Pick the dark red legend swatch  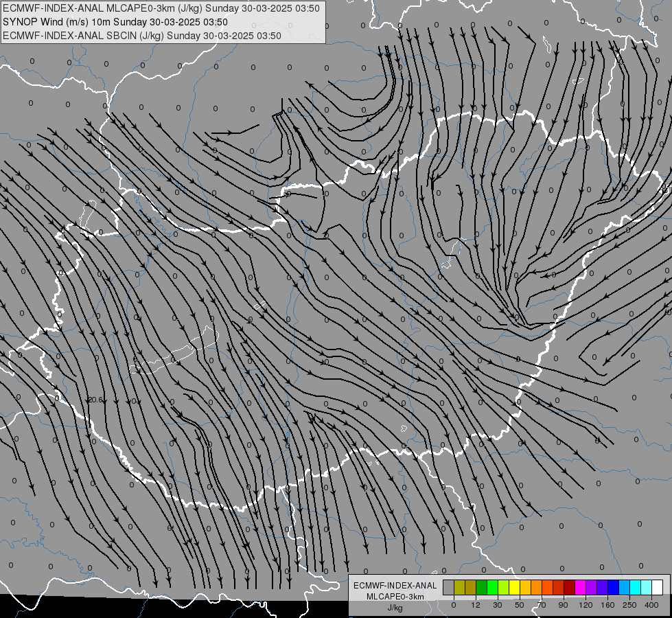pos(570,587)
